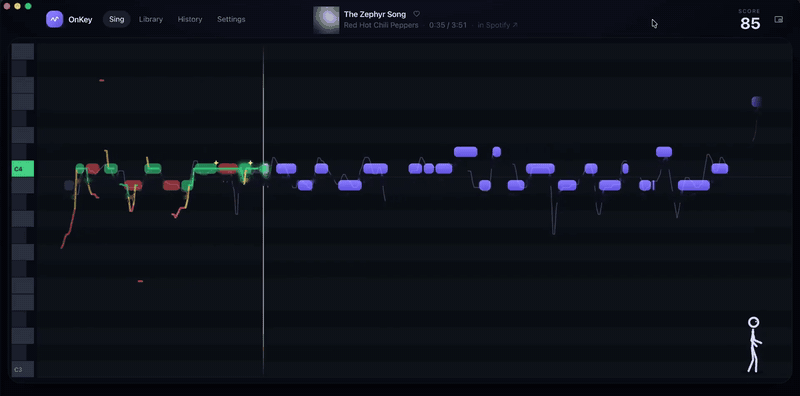Click the playback time 0:35 / 3:51
800x396 pixels.
(448, 25)
